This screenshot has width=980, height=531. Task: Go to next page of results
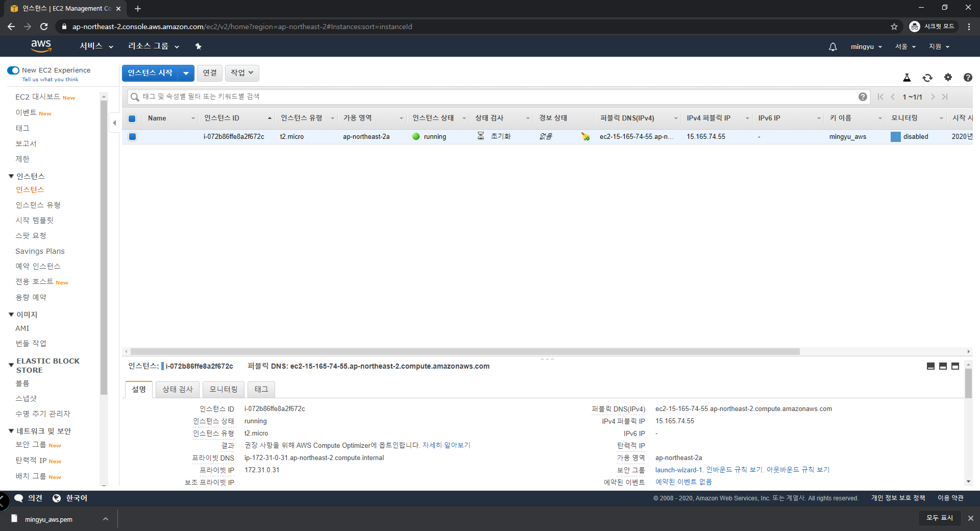click(x=933, y=97)
